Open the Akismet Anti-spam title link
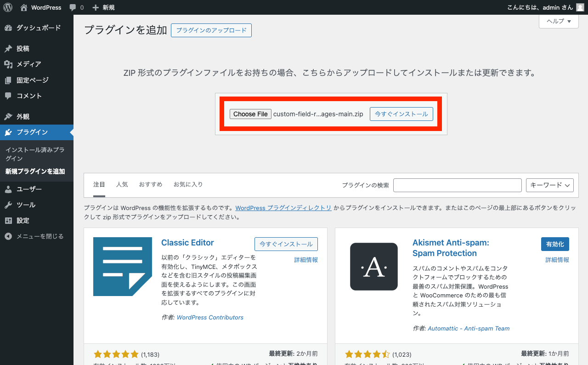The width and height of the screenshot is (588, 365). pyautogui.click(x=451, y=248)
